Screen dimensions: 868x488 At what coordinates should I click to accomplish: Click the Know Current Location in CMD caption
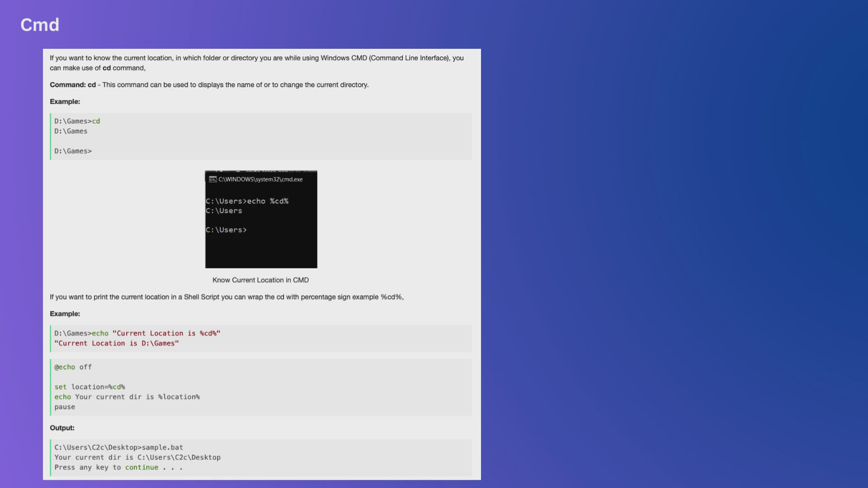pyautogui.click(x=261, y=280)
